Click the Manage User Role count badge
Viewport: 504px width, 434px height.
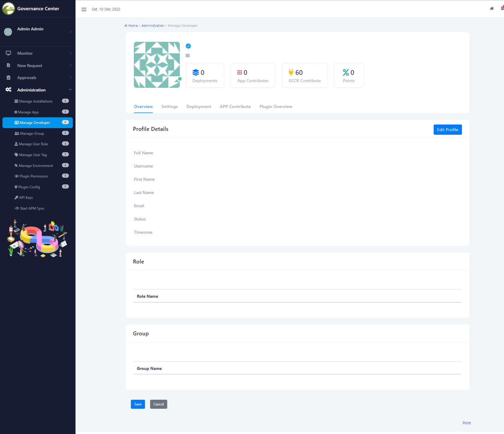click(65, 144)
